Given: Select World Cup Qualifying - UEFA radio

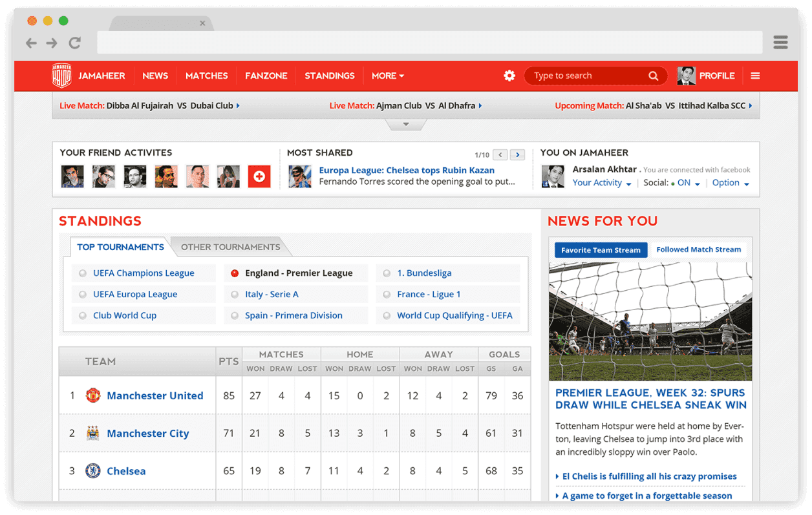Looking at the screenshot, I should coord(387,316).
